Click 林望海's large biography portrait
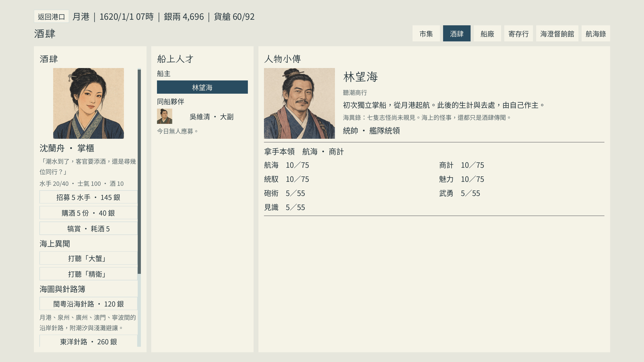Screen dimensions: 644x362 299,103
